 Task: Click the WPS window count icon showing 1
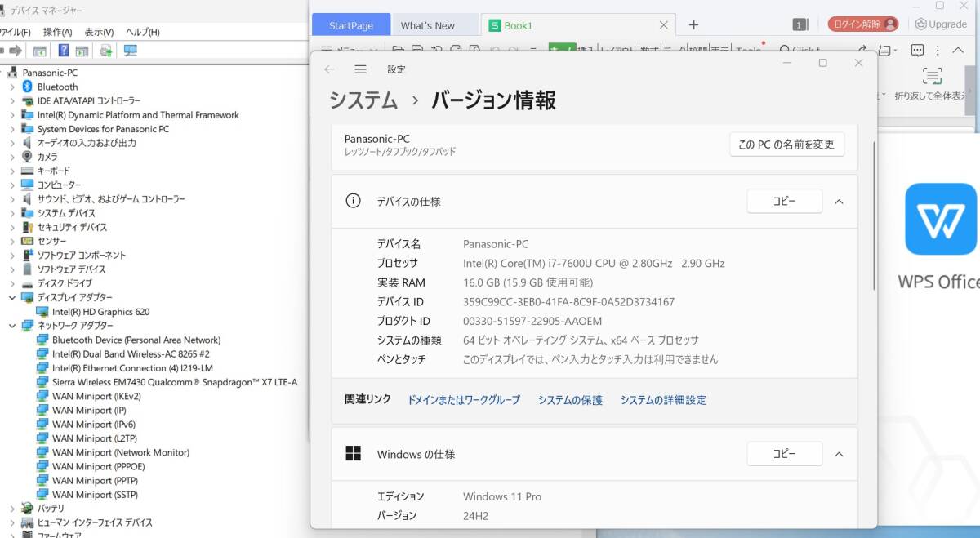click(x=801, y=24)
